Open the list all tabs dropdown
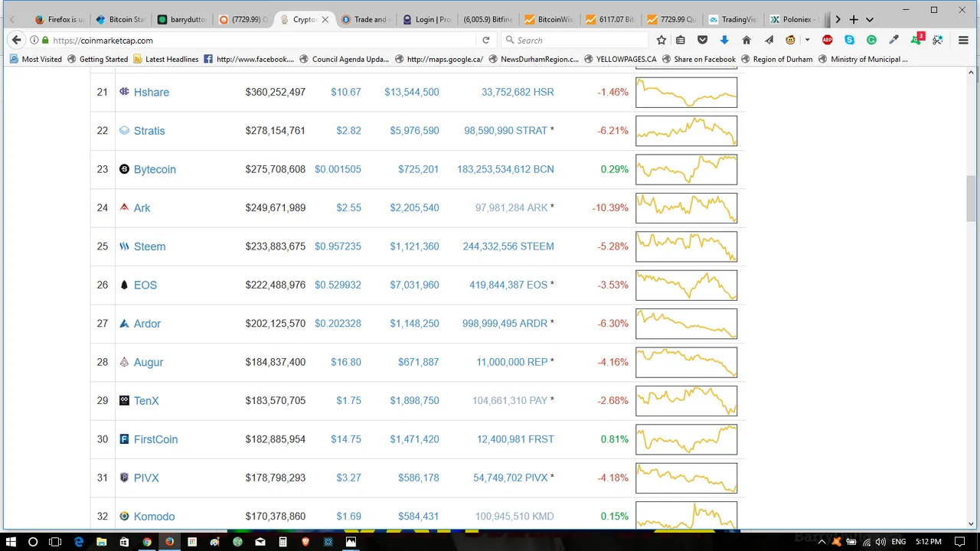The height and width of the screenshot is (551, 980). 870,19
